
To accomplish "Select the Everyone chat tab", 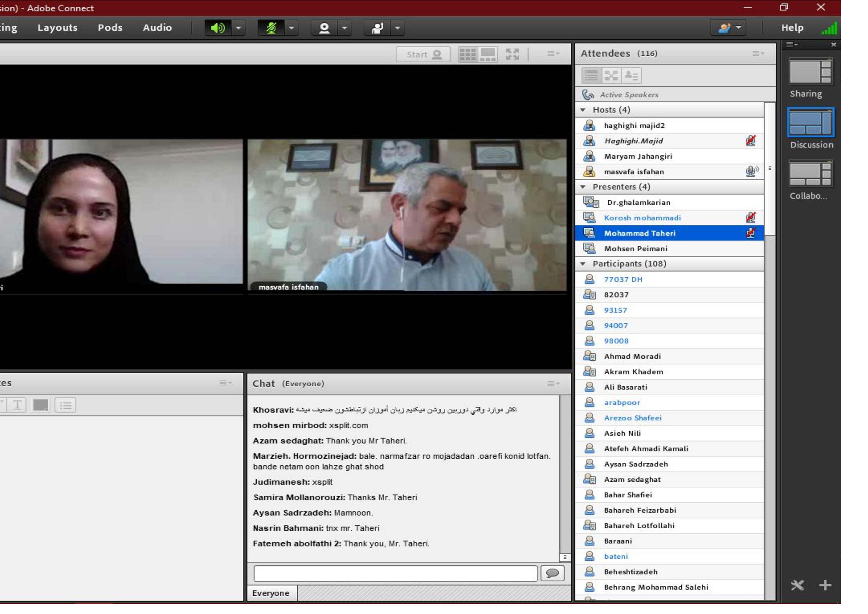I will 271,593.
